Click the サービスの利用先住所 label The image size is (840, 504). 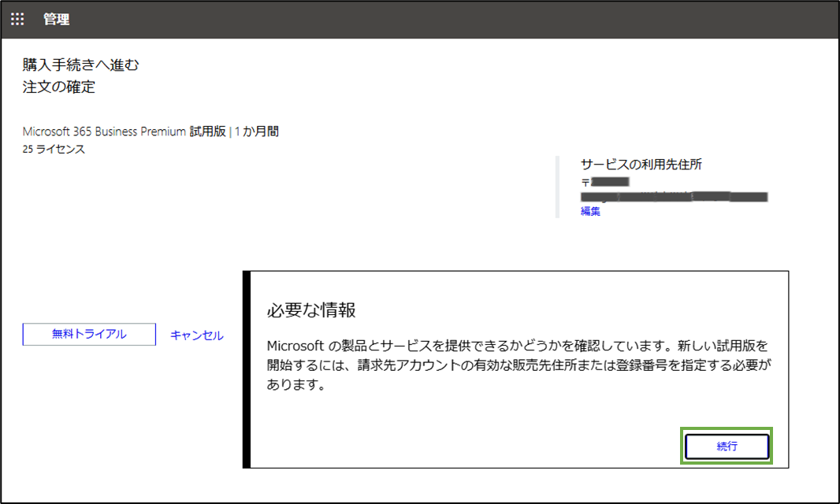coord(641,165)
